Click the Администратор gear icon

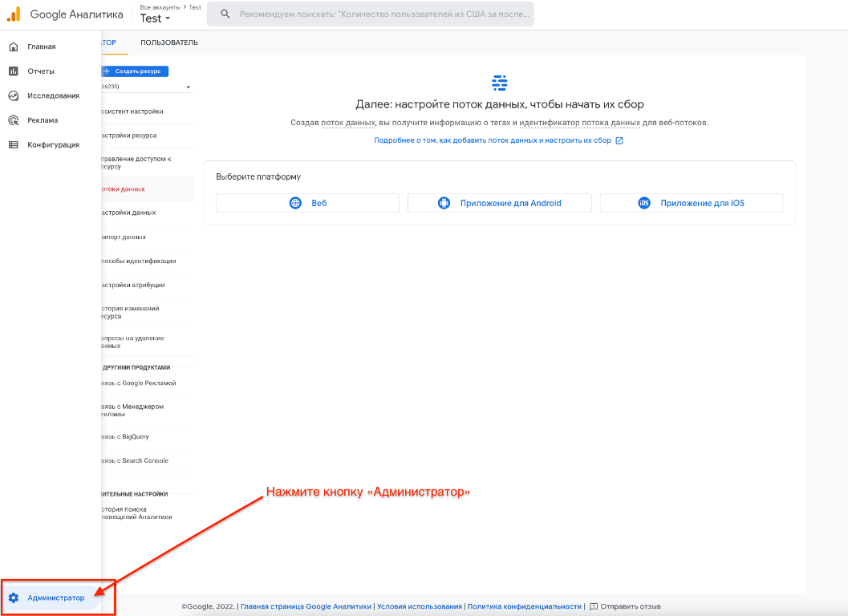pos(14,598)
